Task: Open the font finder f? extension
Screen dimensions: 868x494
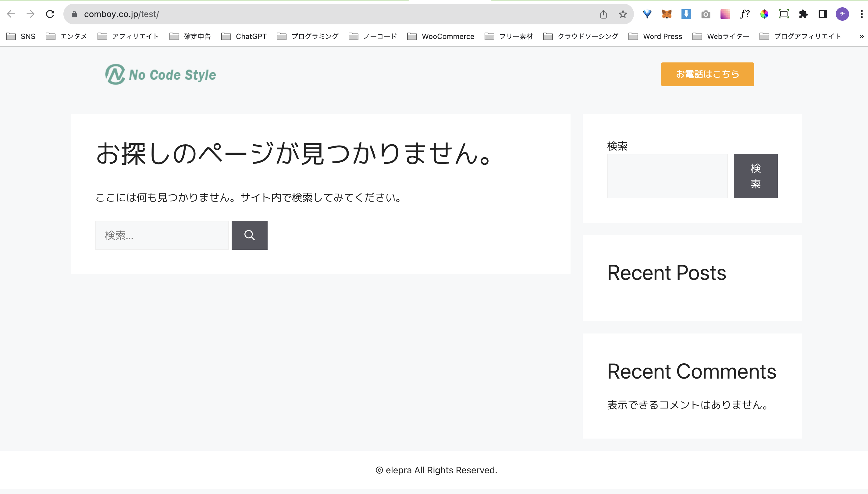Action: click(745, 14)
